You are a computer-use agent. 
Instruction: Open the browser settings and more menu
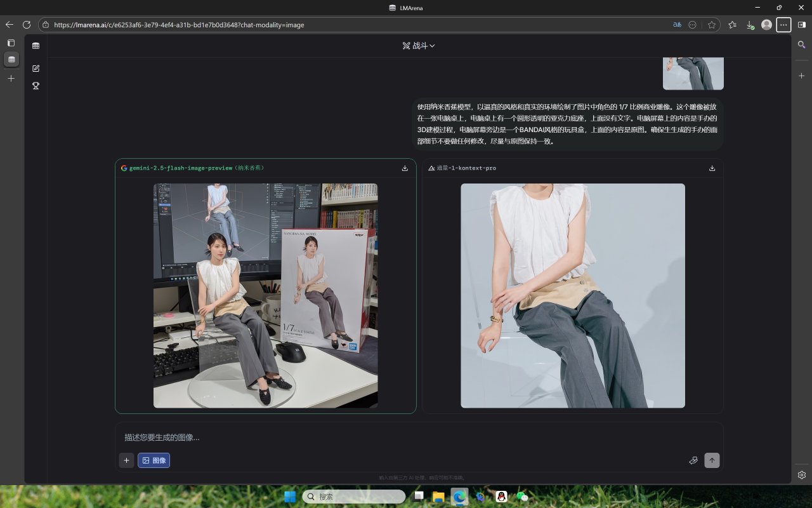(784, 25)
